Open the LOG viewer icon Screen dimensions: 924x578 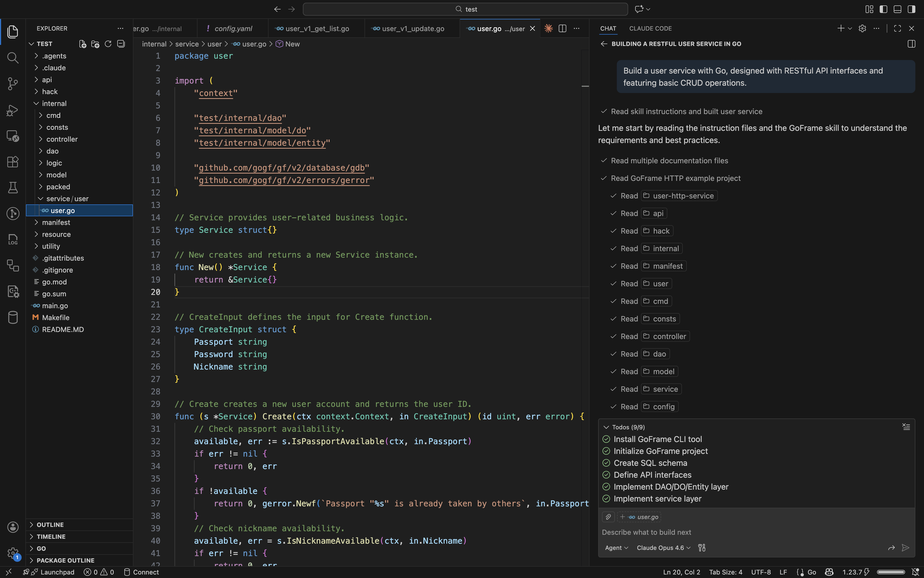click(13, 239)
